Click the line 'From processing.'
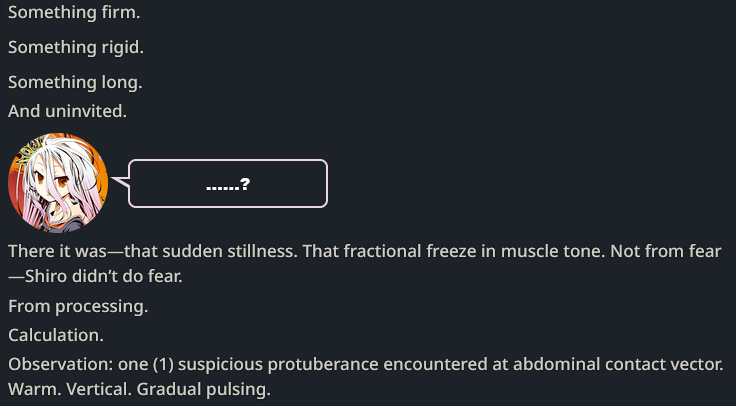Image resolution: width=736 pixels, height=406 pixels. click(78, 306)
